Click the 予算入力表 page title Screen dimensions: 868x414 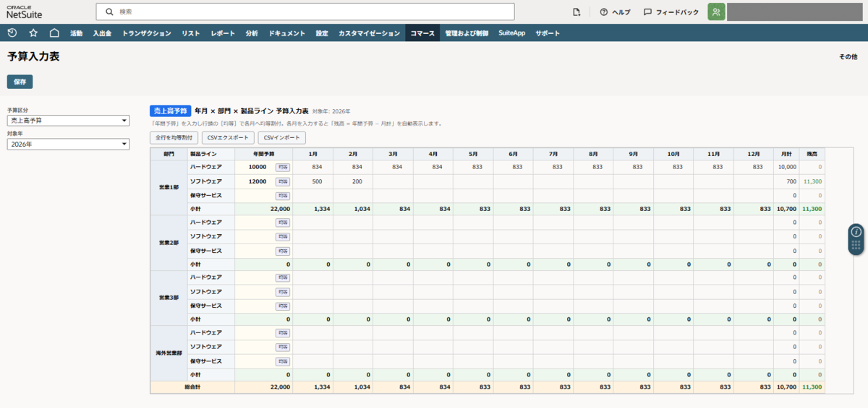(33, 56)
